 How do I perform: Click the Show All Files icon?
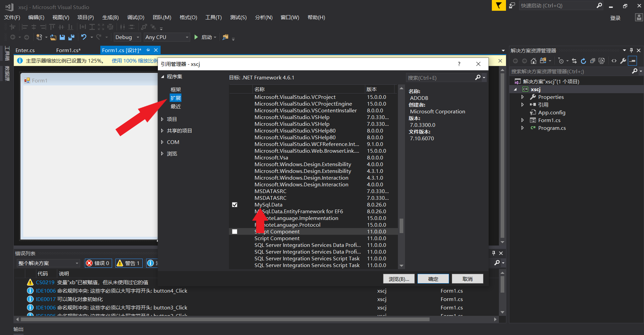(602, 61)
